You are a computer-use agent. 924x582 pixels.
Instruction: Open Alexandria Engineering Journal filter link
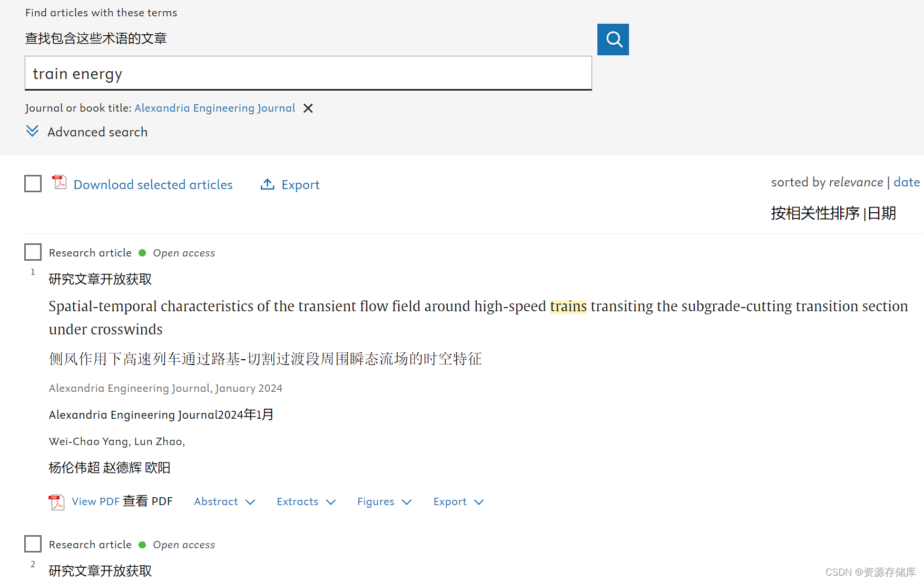click(215, 108)
